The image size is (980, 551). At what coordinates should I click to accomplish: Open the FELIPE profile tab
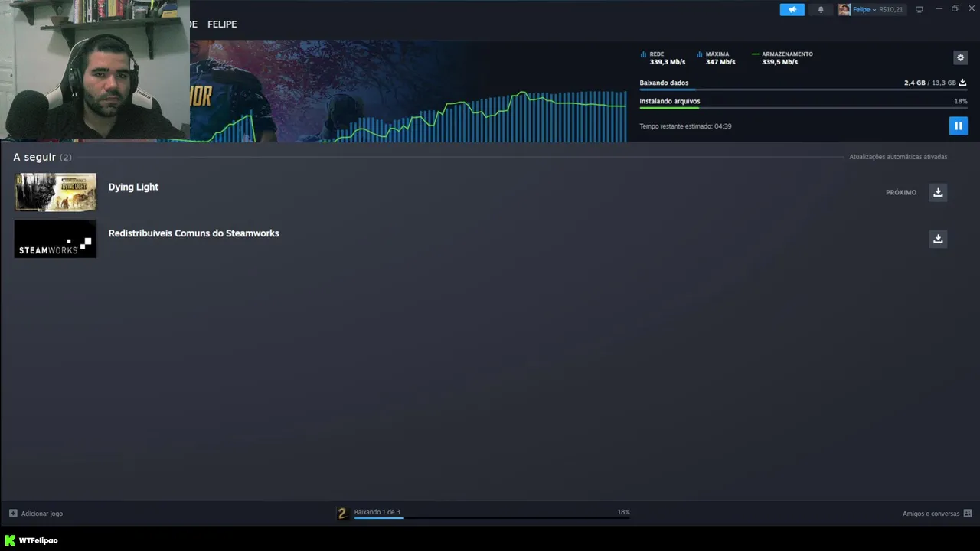[222, 24]
